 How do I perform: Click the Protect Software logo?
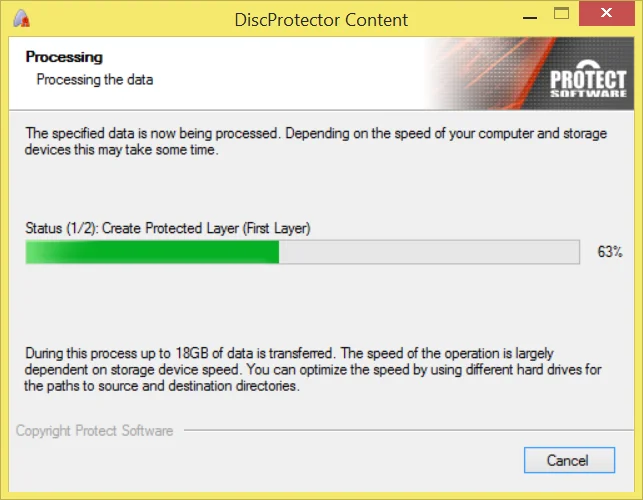(x=588, y=84)
